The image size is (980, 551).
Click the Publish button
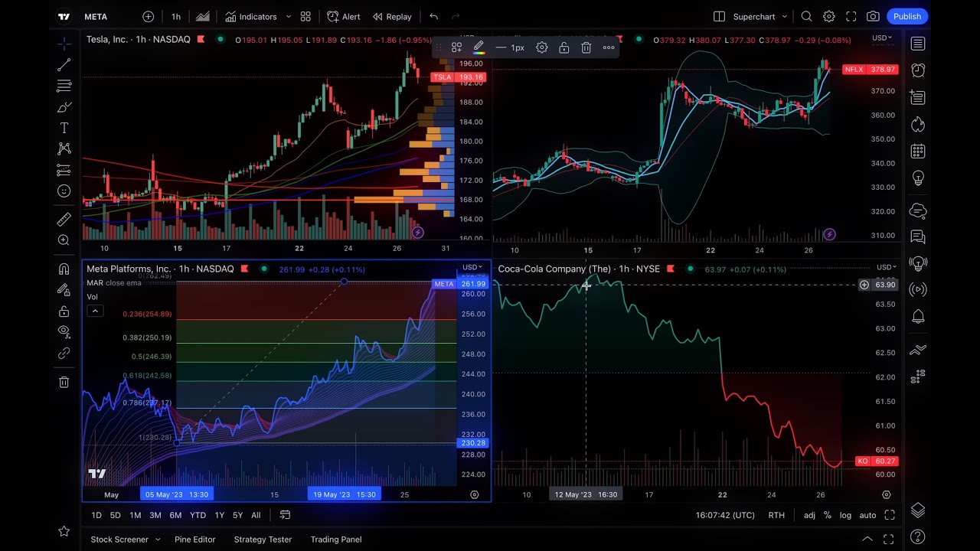click(907, 16)
